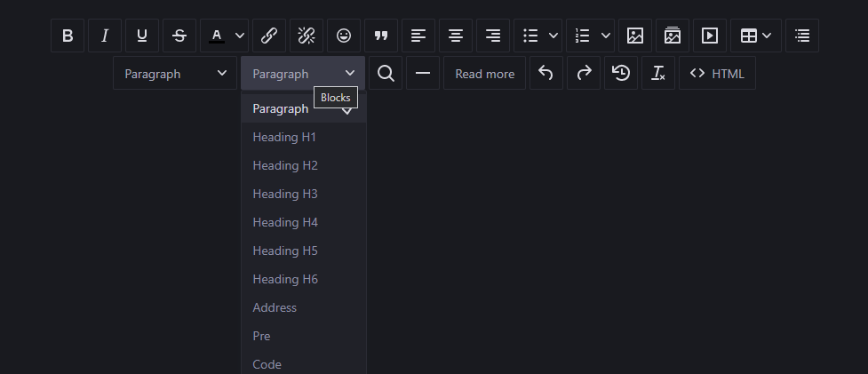Choose Address block format
The image size is (868, 374).
(x=304, y=307)
